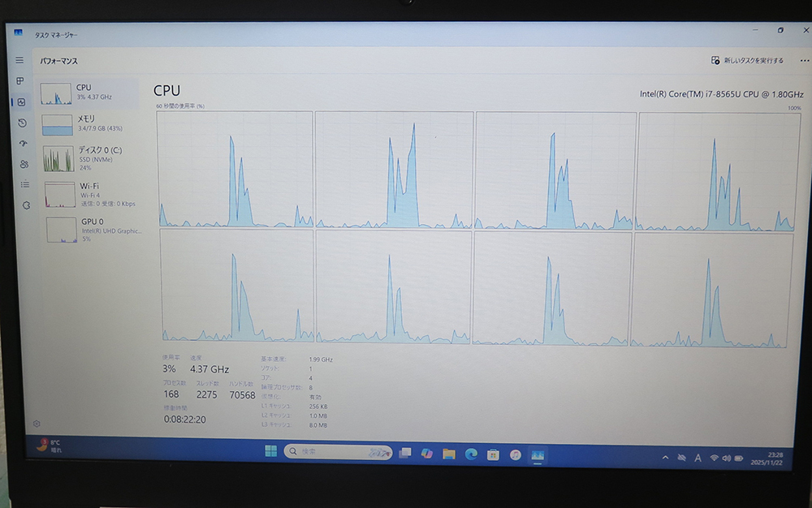This screenshot has width=812, height=508.
Task: Open the Details list page icon
Action: (x=25, y=184)
